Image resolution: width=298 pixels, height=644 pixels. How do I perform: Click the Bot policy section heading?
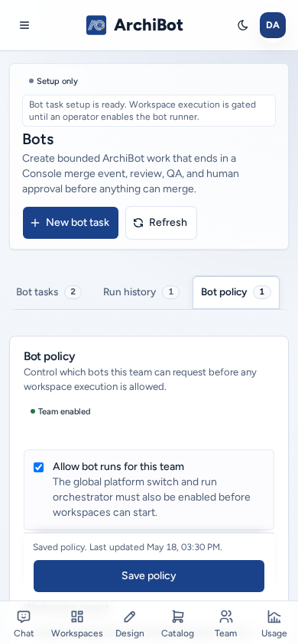(x=50, y=356)
